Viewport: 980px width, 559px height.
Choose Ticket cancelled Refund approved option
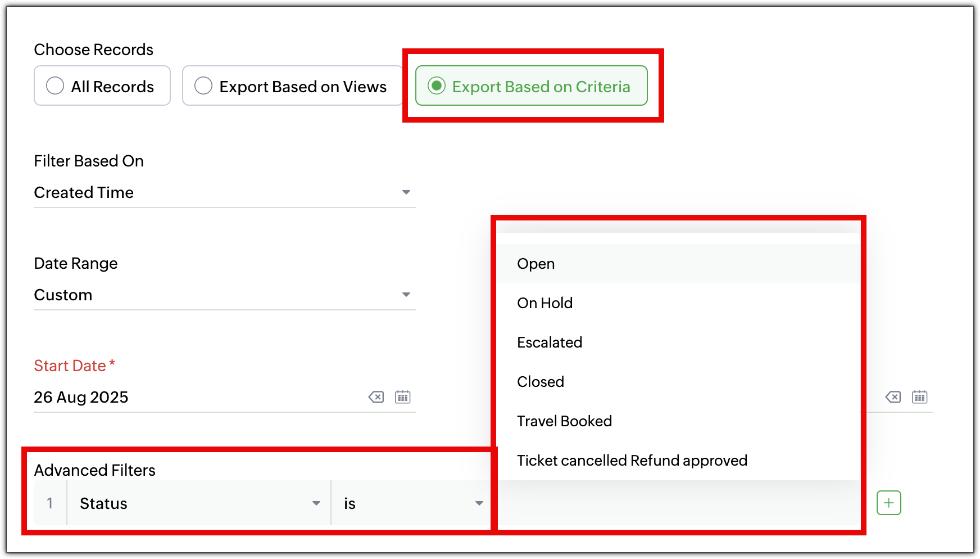[632, 460]
